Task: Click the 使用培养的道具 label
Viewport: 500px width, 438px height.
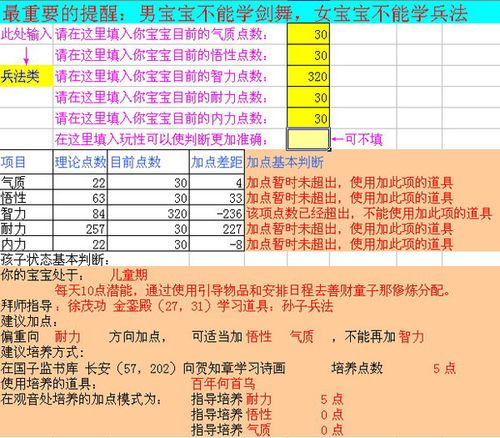Action: click(49, 384)
